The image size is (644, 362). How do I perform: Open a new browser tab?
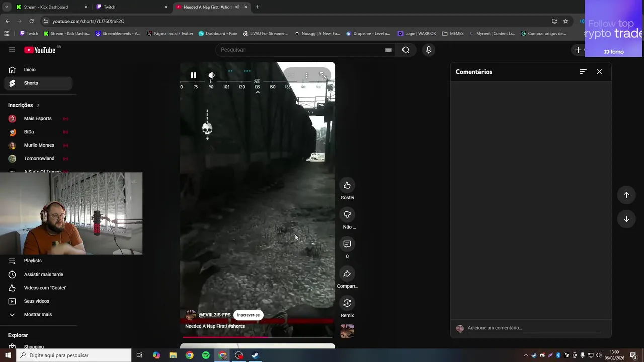click(258, 7)
